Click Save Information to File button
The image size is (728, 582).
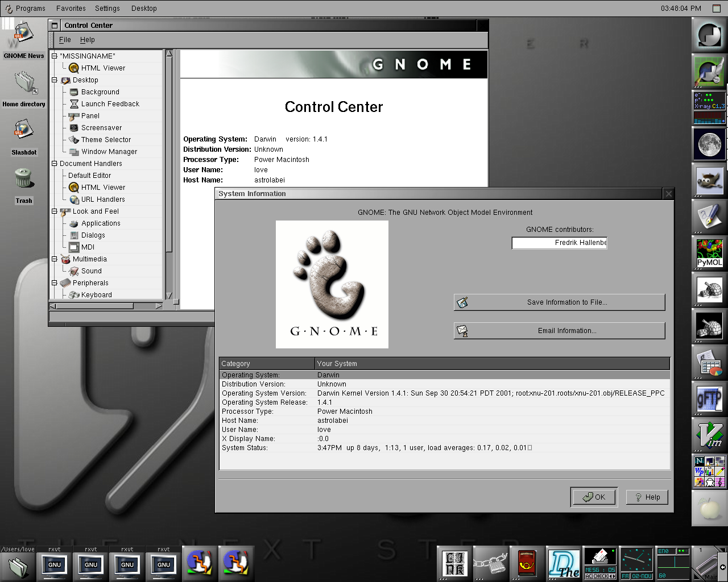560,302
